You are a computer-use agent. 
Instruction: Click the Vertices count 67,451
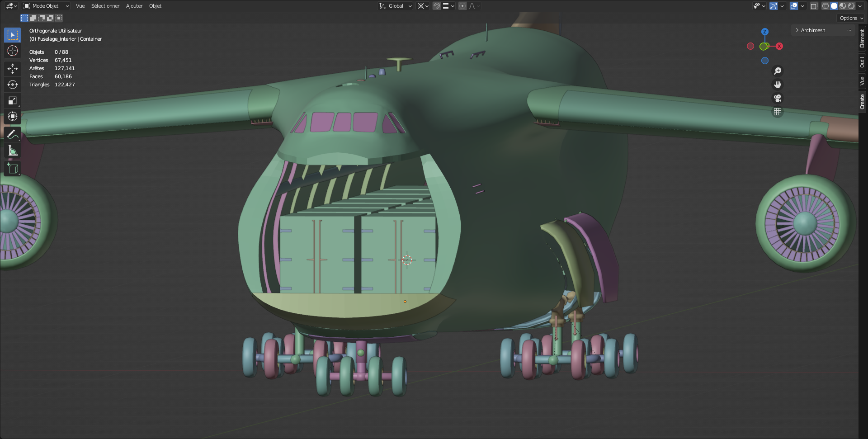[63, 60]
